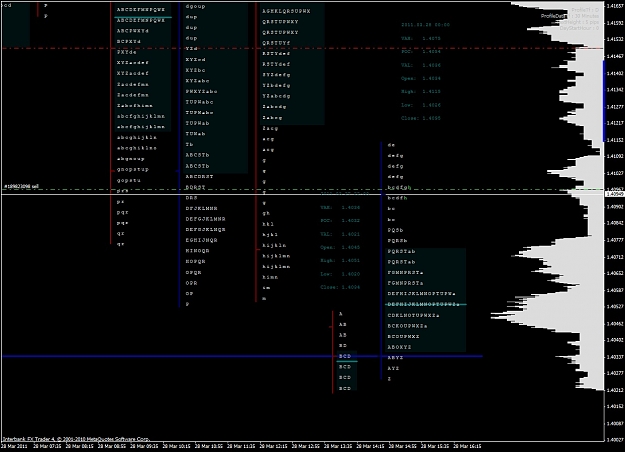Image resolution: width=625 pixels, height=452 pixels.
Task: Click the 28 Mar 08:55 time label
Action: [112, 446]
